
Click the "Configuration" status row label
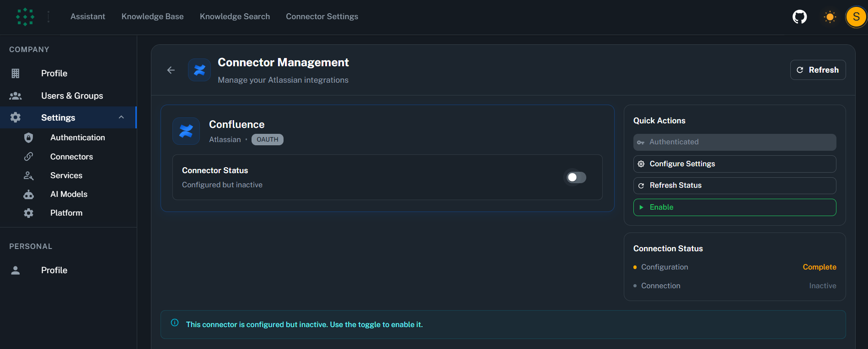pyautogui.click(x=664, y=267)
